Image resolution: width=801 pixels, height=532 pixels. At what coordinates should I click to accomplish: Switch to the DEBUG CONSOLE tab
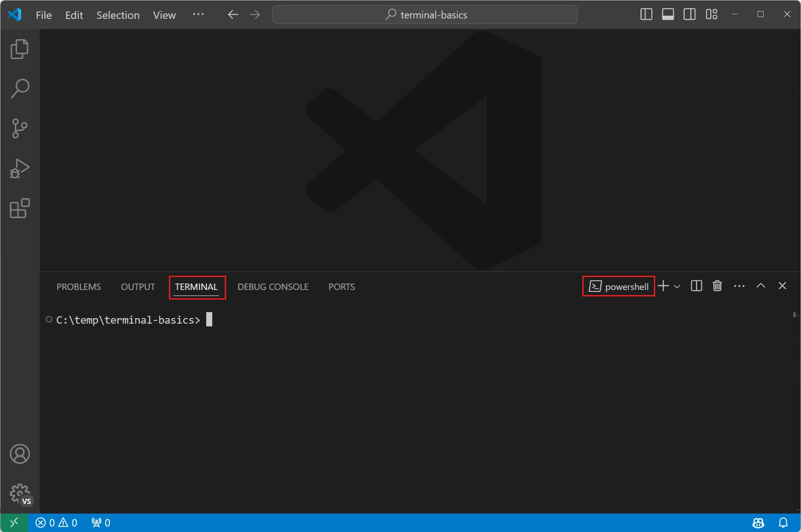[273, 286]
